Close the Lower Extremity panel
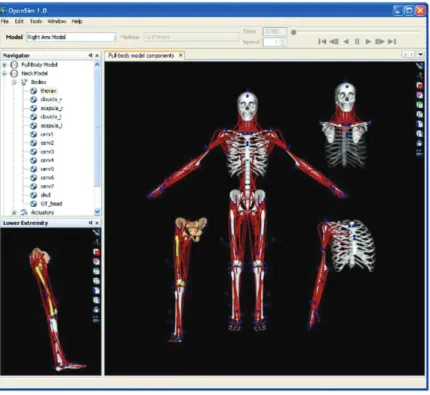430x395 pixels. (97, 223)
